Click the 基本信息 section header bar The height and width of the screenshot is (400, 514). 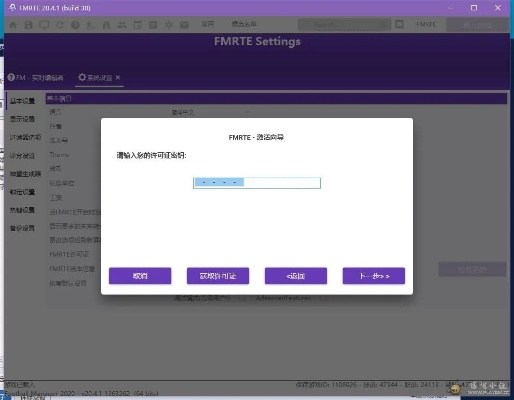point(276,98)
